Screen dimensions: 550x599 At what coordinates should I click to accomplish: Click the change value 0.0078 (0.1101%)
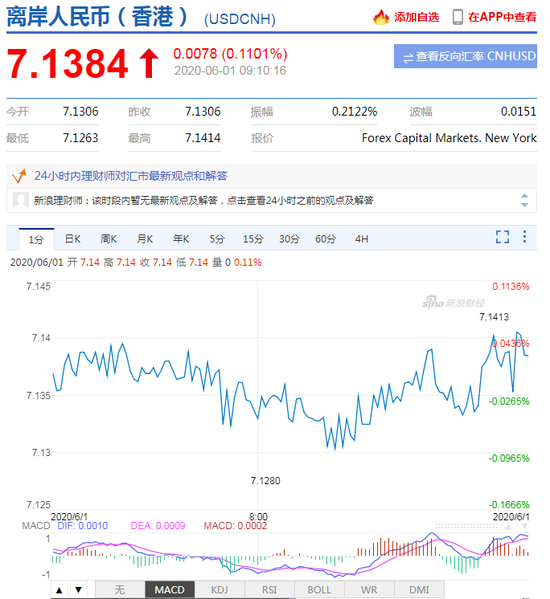pos(230,54)
